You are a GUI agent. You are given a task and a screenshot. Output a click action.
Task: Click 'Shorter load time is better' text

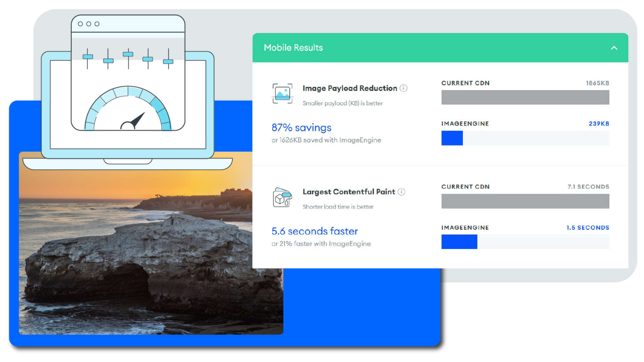click(338, 207)
